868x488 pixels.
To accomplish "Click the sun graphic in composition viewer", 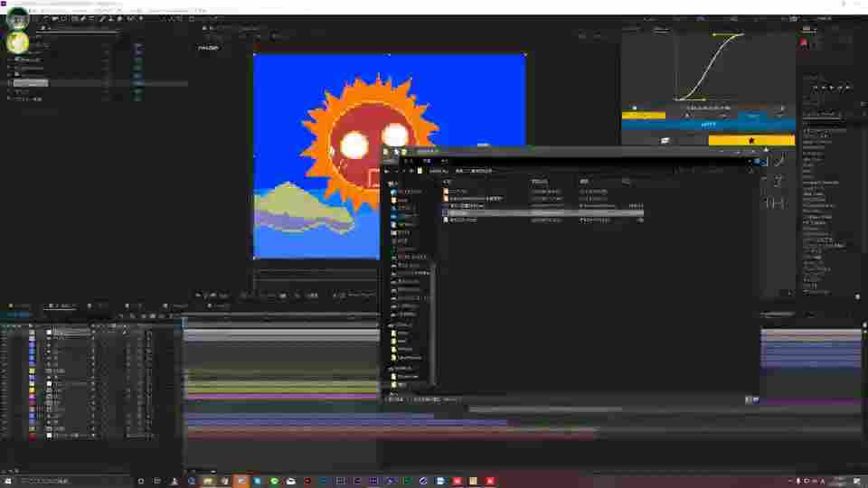I will [x=370, y=141].
